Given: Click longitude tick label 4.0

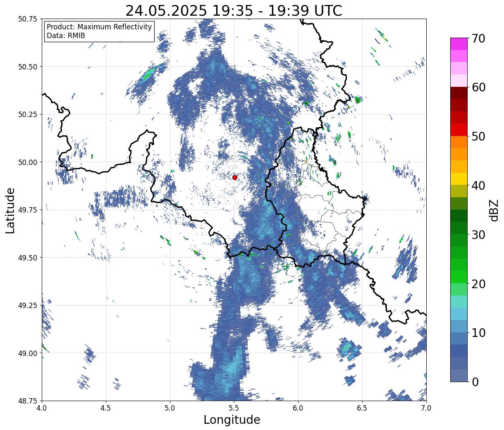Looking at the screenshot, I should 42,408.
